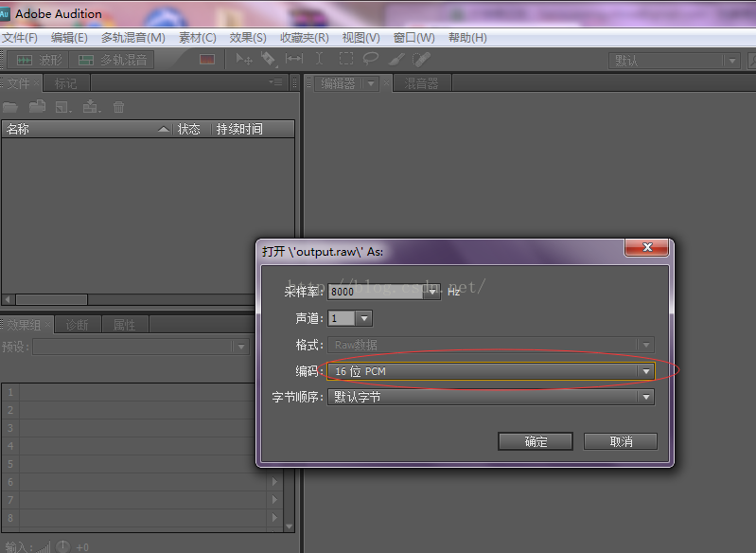Switch to 多轨混音 multitrack view
Screen dimensions: 756x553
click(x=112, y=60)
